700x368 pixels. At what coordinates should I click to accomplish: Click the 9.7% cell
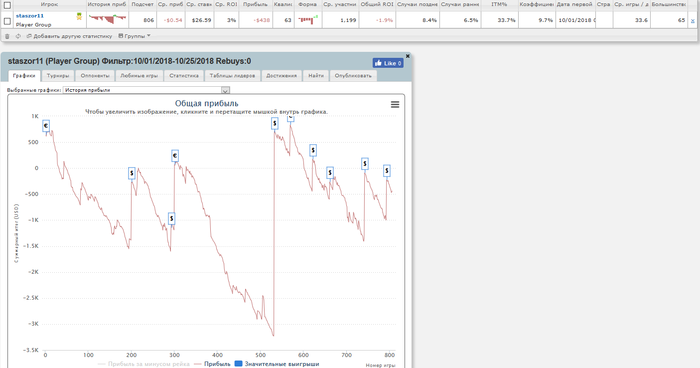537,20
